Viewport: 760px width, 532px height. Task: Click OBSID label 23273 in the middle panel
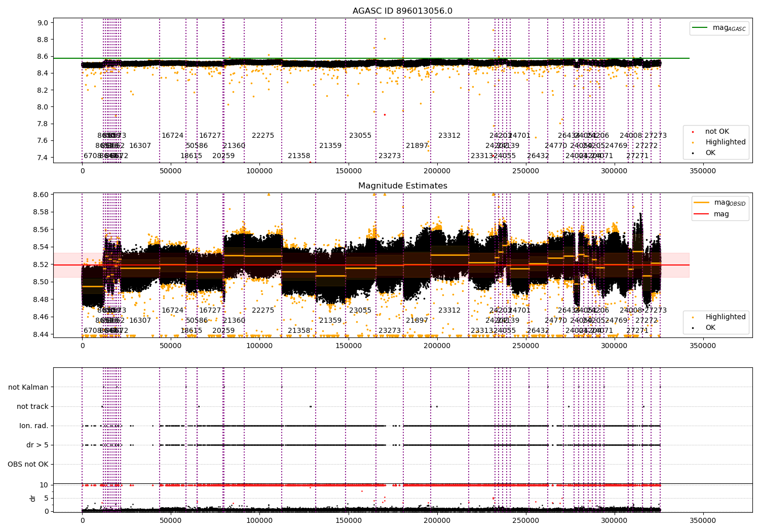coord(390,331)
